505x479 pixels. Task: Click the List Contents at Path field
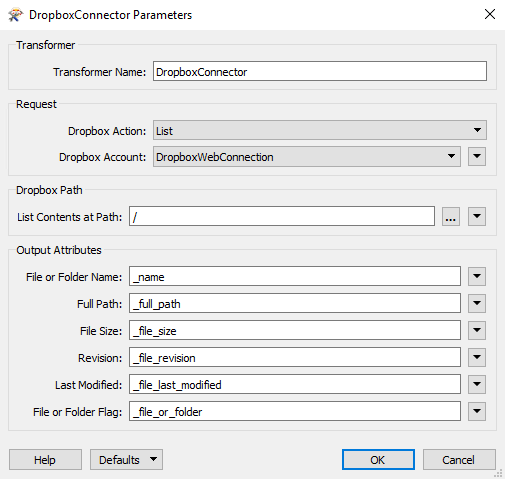tap(282, 216)
